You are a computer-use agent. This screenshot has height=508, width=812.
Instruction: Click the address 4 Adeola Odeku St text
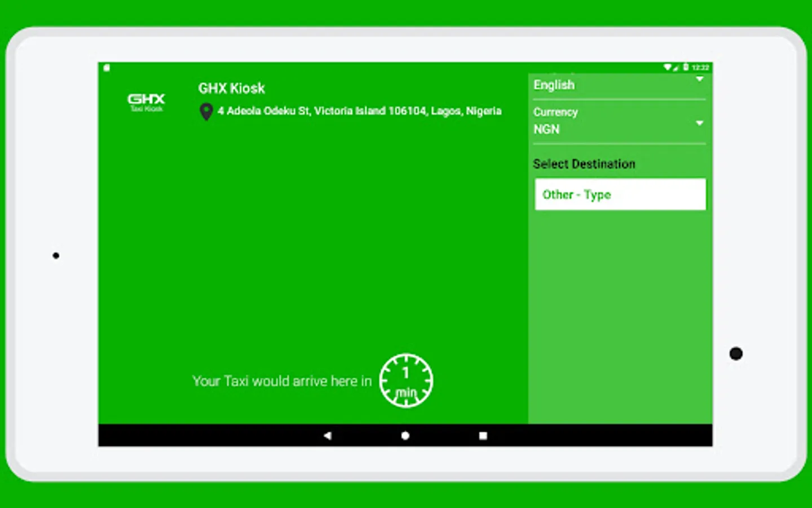click(x=359, y=111)
